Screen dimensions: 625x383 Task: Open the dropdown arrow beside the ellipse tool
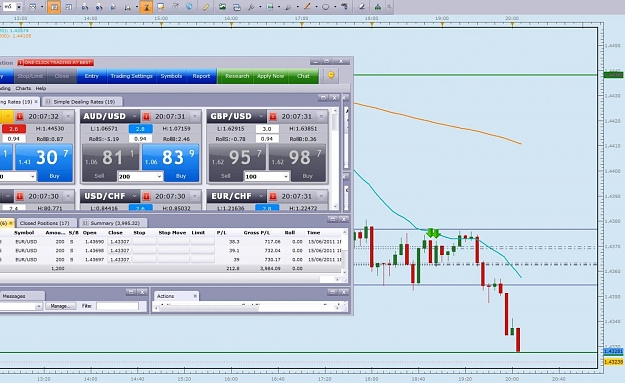point(335,7)
